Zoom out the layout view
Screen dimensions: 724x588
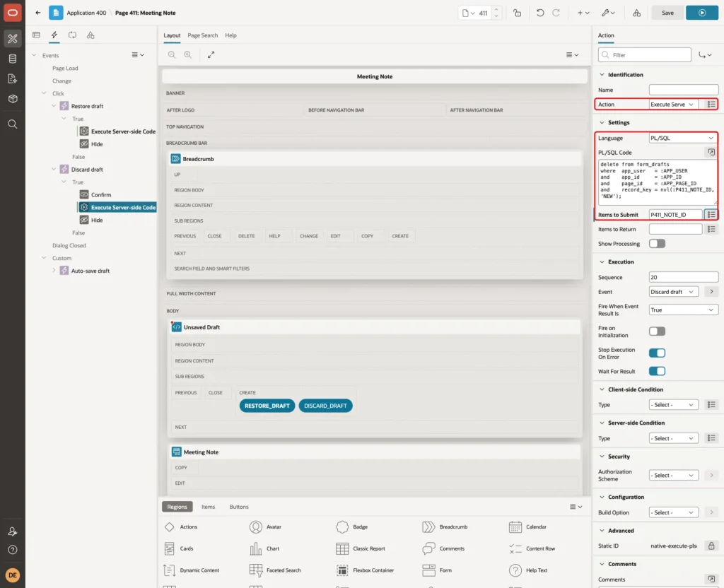coord(172,54)
